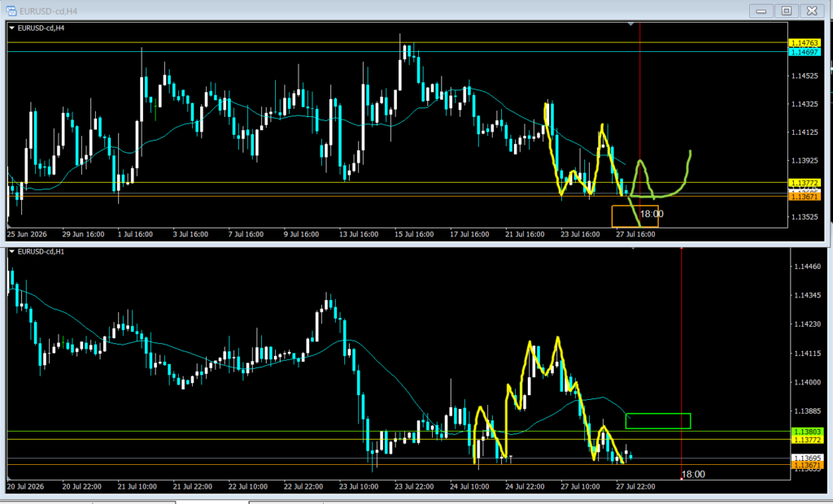Click the 20 Jul 2026 date label

tap(26, 486)
